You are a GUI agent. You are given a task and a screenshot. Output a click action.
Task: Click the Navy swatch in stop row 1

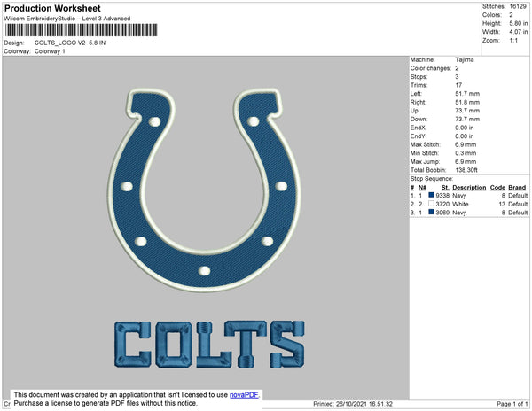431,195
